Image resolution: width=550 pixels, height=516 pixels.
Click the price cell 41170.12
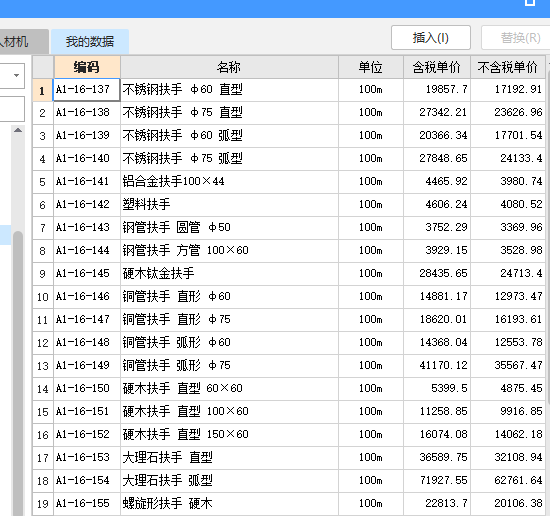(x=437, y=366)
